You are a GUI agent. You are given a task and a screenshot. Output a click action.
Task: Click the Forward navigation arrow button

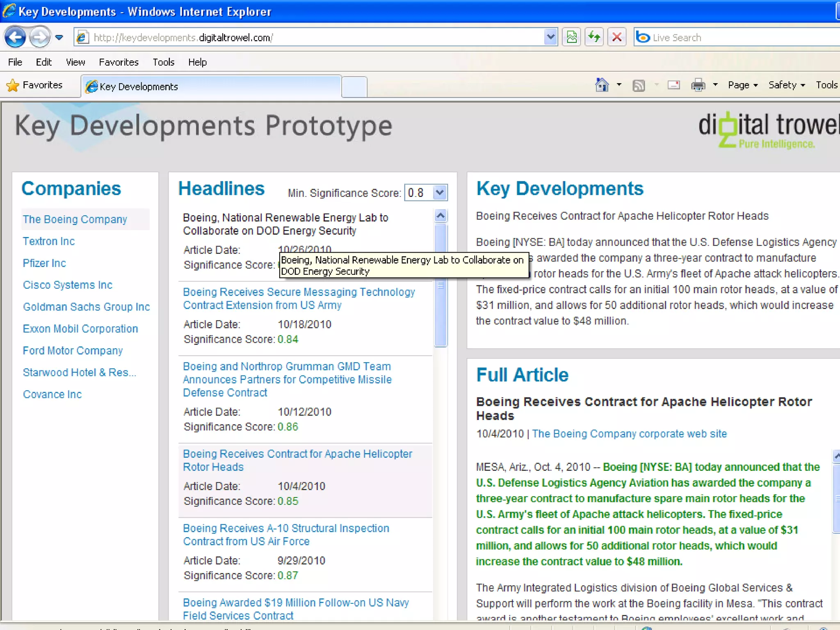[x=39, y=37]
